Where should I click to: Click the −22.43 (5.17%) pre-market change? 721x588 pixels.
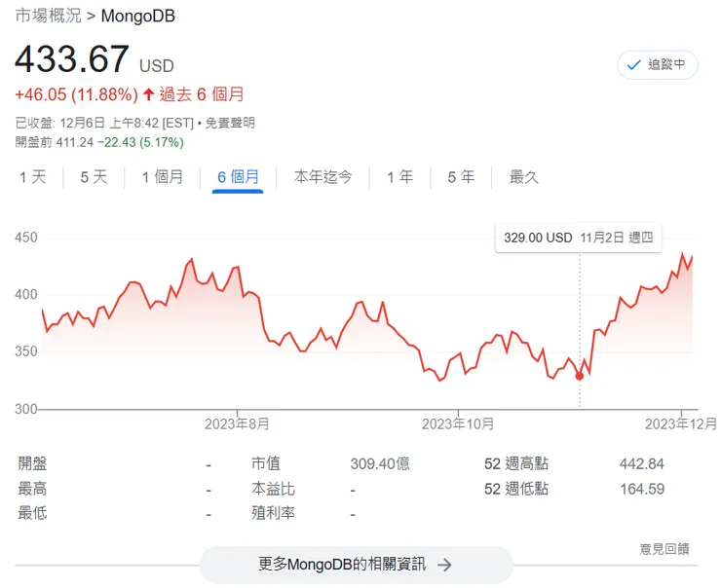point(140,142)
